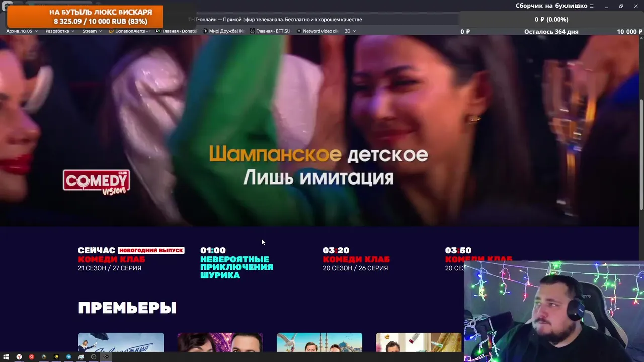Open the second Премьеры thumbnail with purple background
This screenshot has width=644, height=362.
pos(220,342)
